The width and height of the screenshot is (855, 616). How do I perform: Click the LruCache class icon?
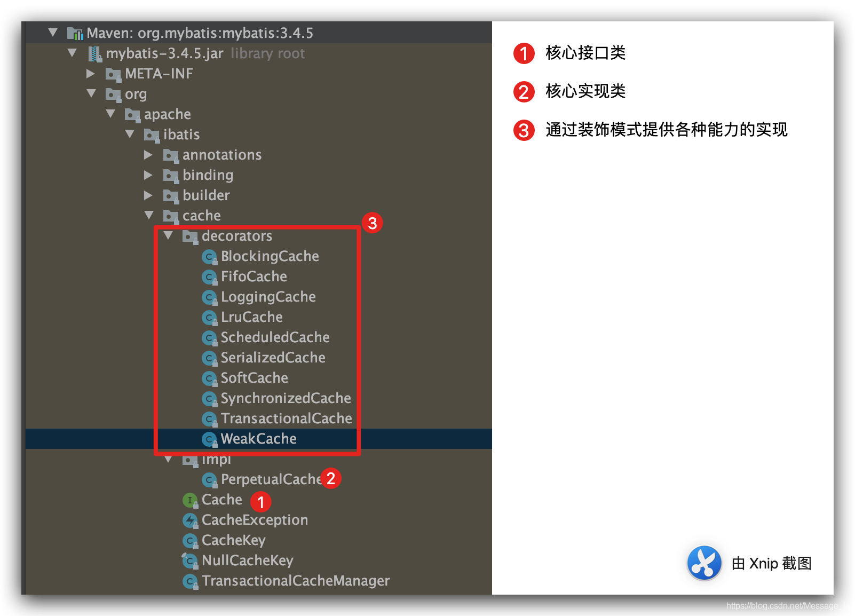[x=209, y=318]
